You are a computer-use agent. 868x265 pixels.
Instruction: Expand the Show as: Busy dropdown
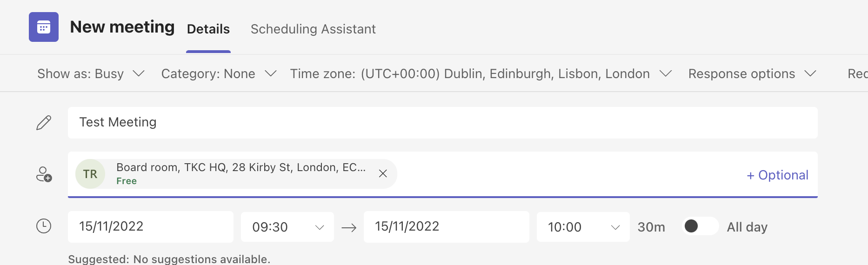pyautogui.click(x=91, y=73)
